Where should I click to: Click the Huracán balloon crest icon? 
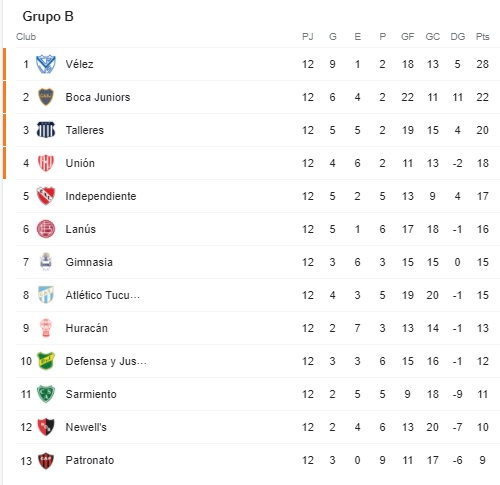(x=46, y=328)
